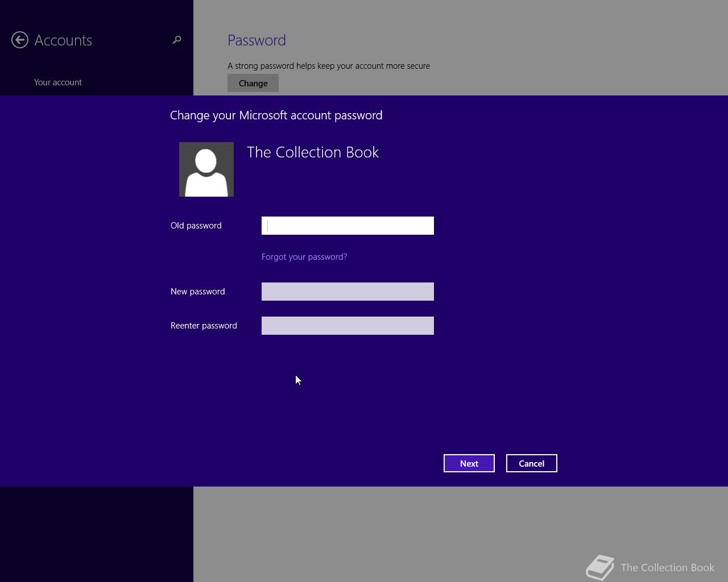
Task: Click the Accounts heading text
Action: (x=63, y=40)
